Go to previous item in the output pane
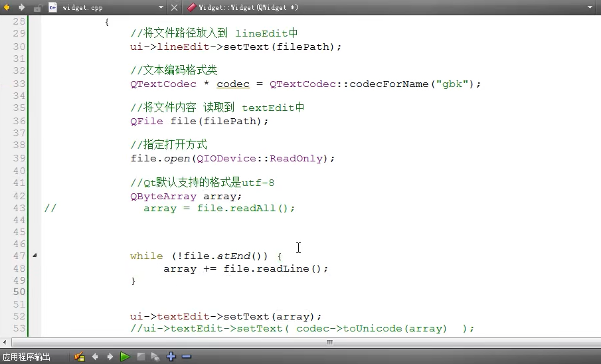Image resolution: width=601 pixels, height=364 pixels. 95,357
